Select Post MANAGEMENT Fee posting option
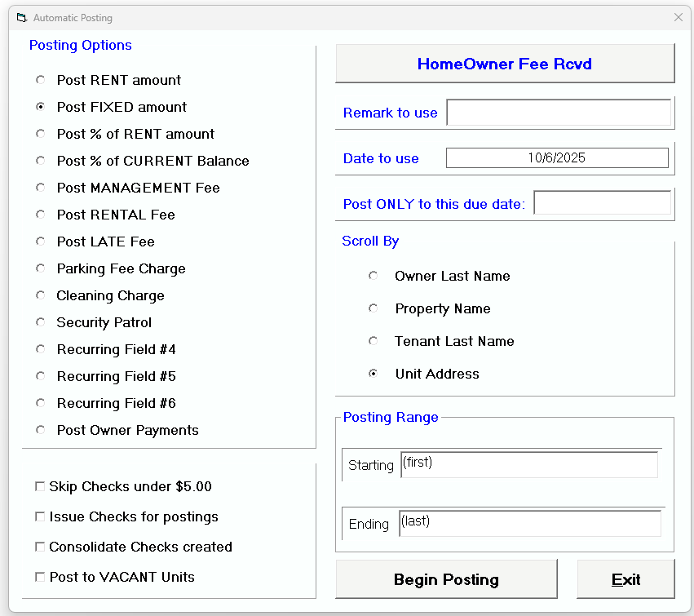This screenshot has height=616, width=694. (x=40, y=188)
